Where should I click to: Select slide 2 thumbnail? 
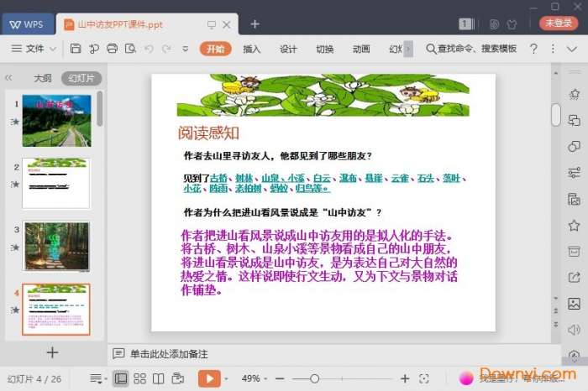pos(56,183)
